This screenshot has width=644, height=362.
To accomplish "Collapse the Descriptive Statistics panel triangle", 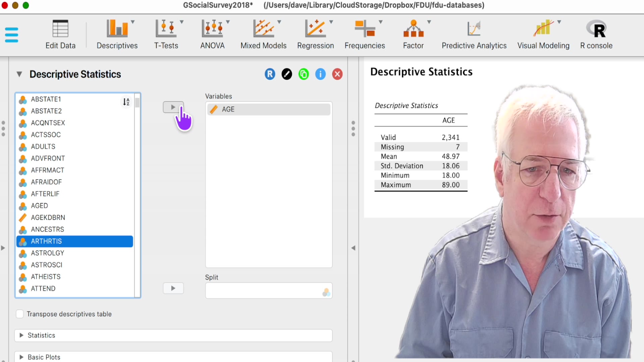I will tap(19, 74).
